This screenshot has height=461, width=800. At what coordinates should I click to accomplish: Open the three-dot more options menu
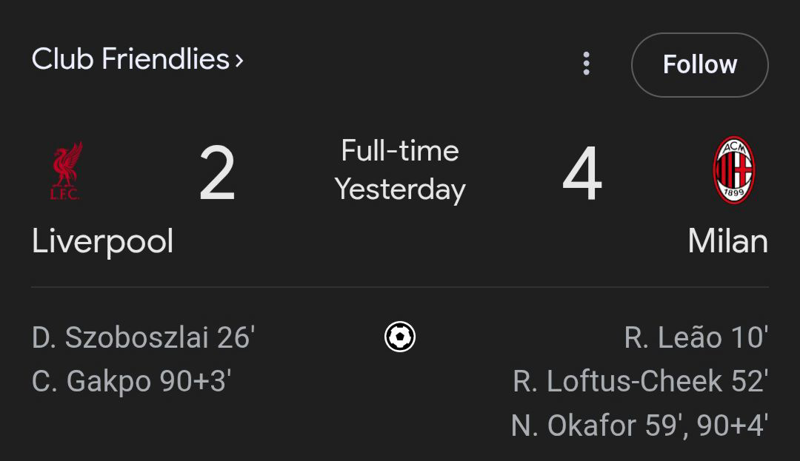[586, 64]
